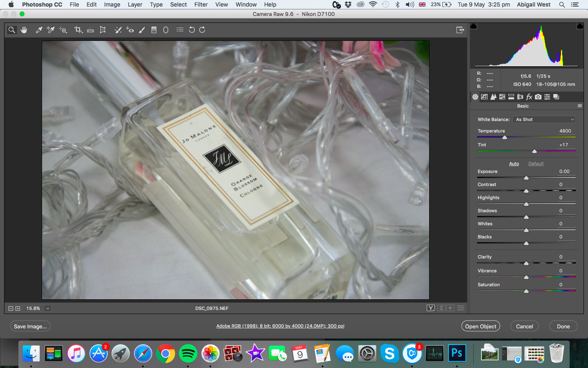
Task: Apply Auto tone adjustments
Action: tap(514, 164)
